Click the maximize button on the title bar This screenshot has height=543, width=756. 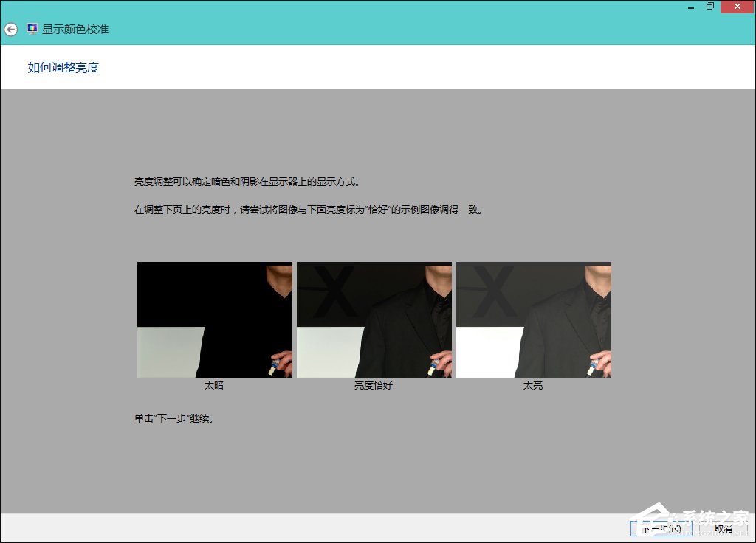[x=710, y=7]
